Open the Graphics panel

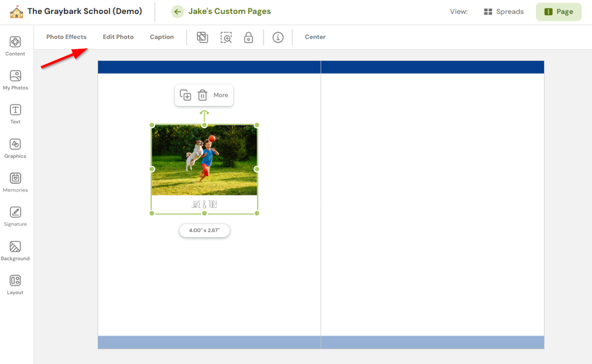[15, 146]
